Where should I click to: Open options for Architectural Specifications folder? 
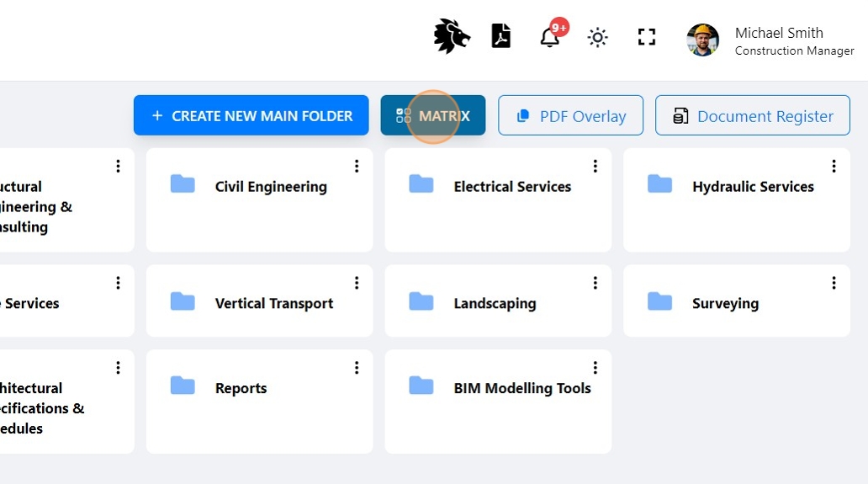(x=118, y=368)
